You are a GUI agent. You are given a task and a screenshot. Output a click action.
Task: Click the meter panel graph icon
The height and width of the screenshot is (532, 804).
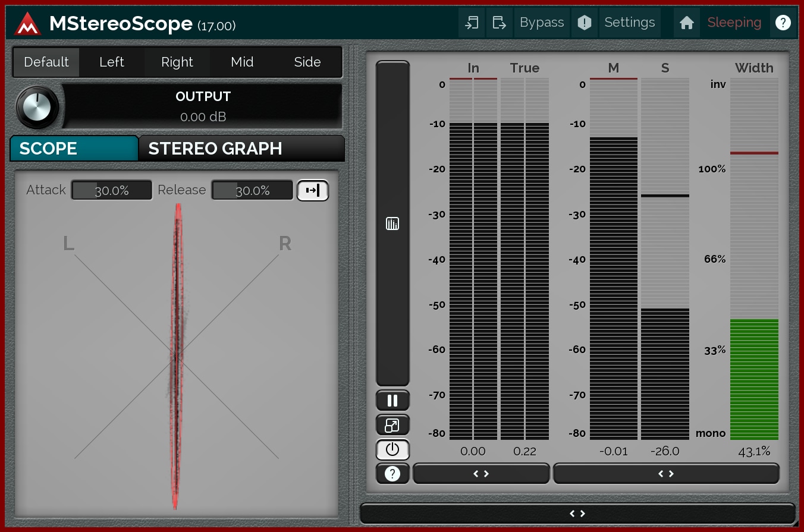click(392, 223)
